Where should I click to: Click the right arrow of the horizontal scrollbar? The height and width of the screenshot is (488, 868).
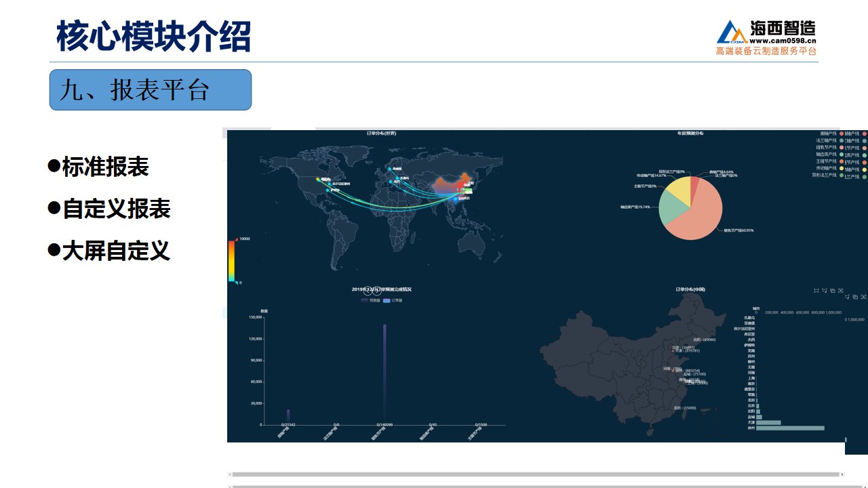point(842,474)
